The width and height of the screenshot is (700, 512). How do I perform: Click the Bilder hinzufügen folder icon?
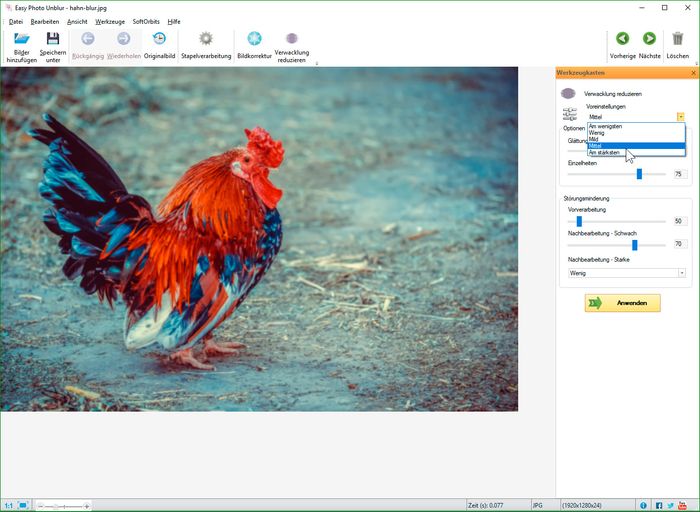click(21, 39)
